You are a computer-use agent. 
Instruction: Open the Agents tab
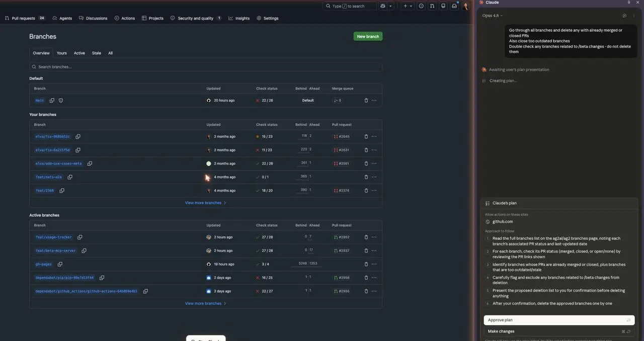pos(62,18)
